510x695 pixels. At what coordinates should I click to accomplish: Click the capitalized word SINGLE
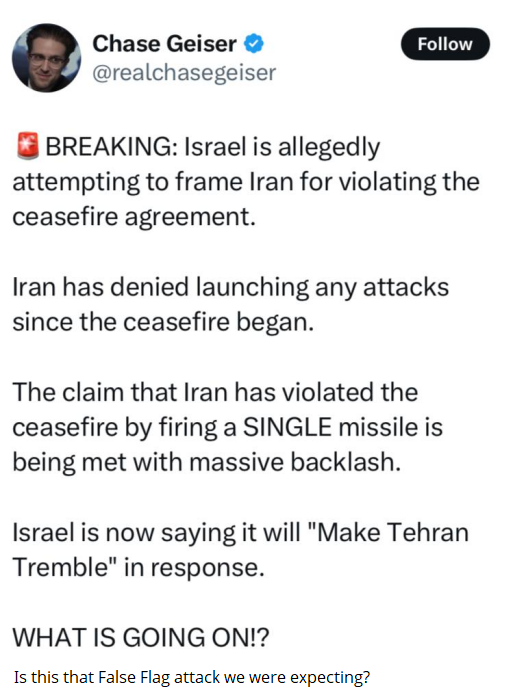point(287,427)
